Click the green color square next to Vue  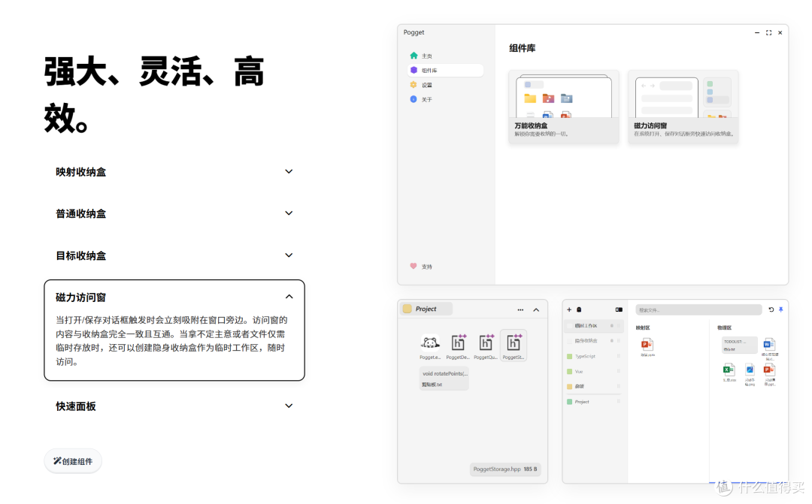click(x=570, y=372)
